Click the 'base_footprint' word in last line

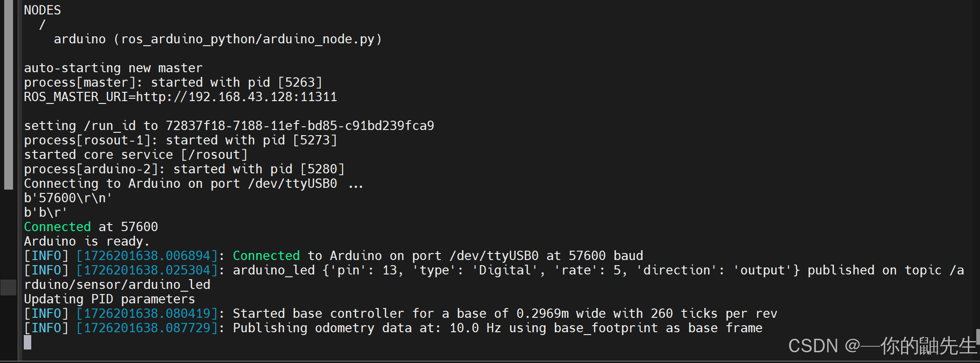(x=606, y=328)
